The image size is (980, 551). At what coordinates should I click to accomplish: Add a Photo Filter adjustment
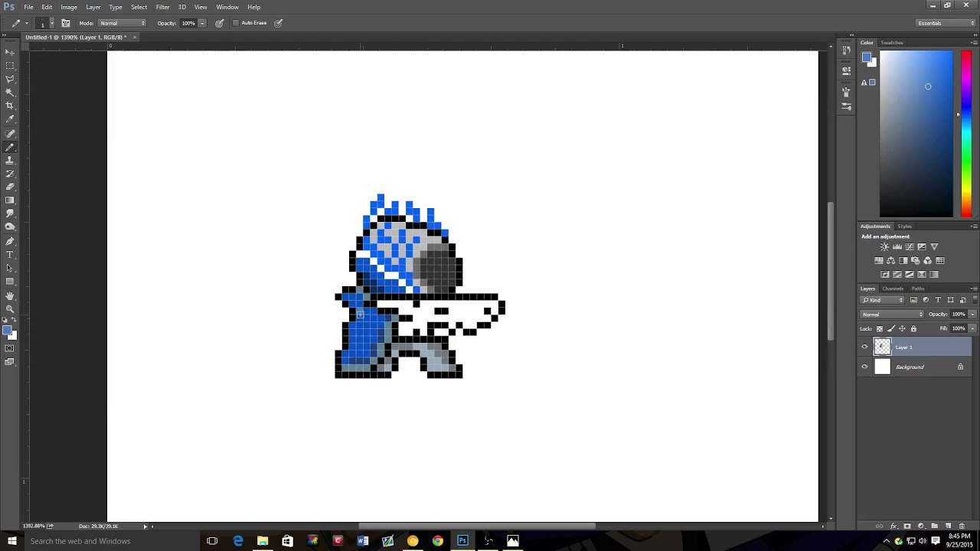point(916,261)
